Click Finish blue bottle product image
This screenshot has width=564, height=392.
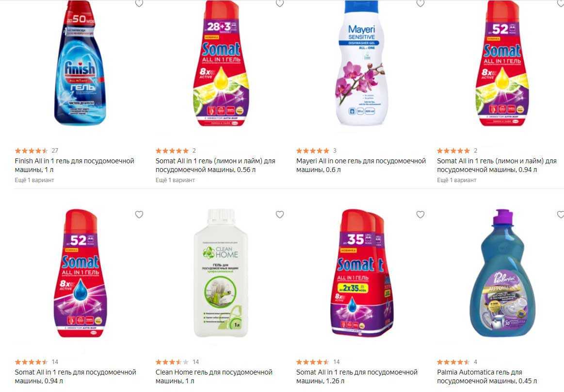tap(80, 65)
